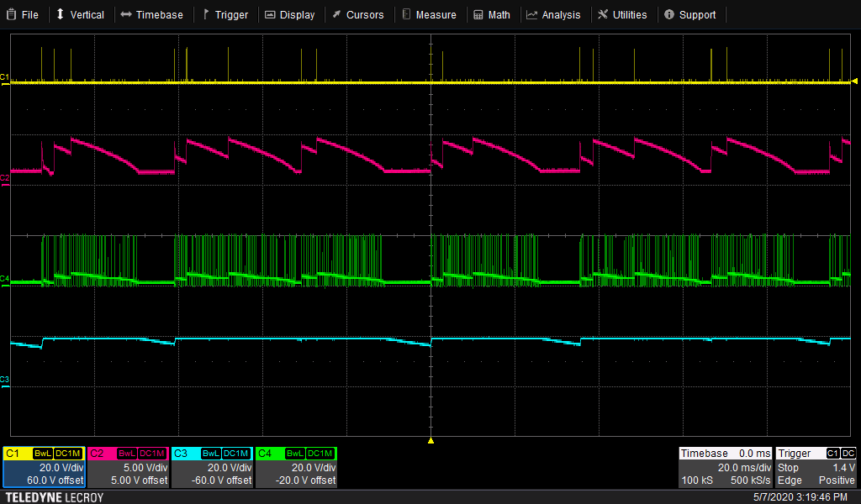Open the C4 channel descriptor settings
Image resolution: width=861 pixels, height=504 pixels.
pyautogui.click(x=296, y=467)
